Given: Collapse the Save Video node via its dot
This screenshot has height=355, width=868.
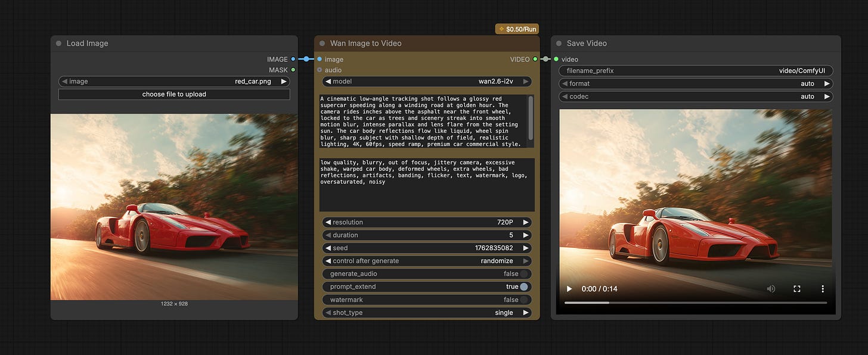Looking at the screenshot, I should tap(559, 43).
